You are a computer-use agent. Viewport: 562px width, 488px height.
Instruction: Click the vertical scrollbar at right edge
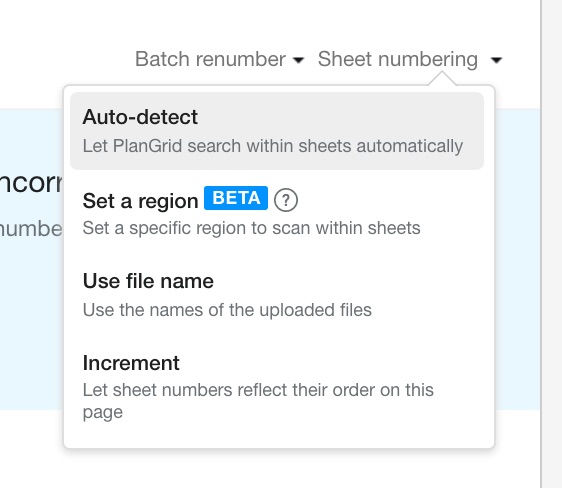[x=551, y=244]
